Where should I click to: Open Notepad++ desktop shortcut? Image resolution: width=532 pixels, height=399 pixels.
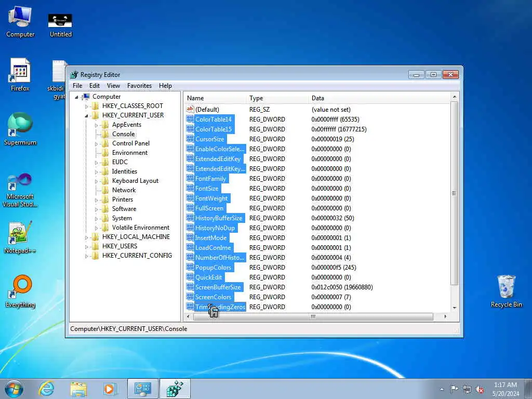click(20, 237)
